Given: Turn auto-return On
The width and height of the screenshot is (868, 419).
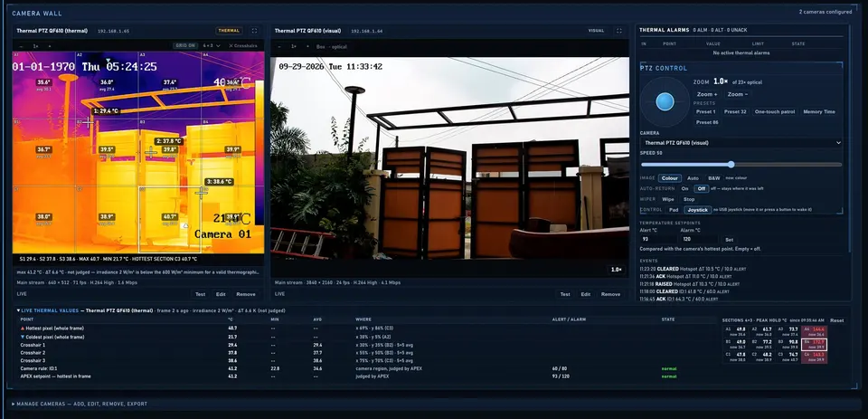Looking at the screenshot, I should point(684,189).
